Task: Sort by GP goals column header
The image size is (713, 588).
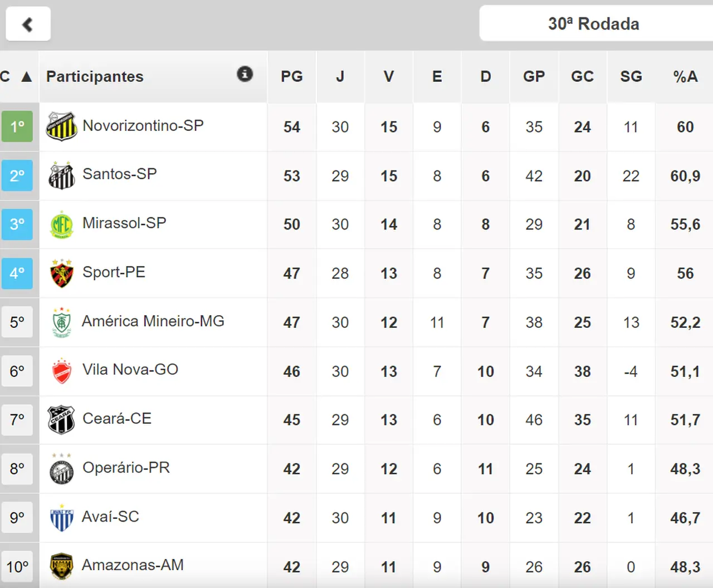Action: pyautogui.click(x=534, y=77)
